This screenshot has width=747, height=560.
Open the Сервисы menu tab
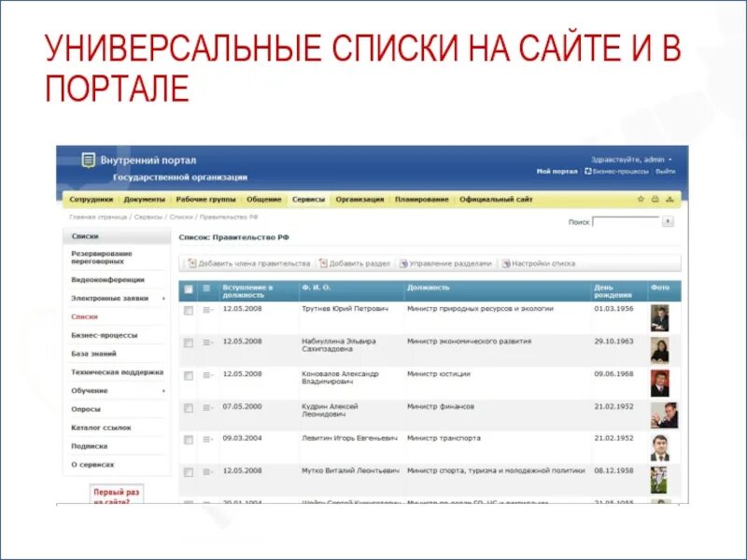pyautogui.click(x=308, y=200)
